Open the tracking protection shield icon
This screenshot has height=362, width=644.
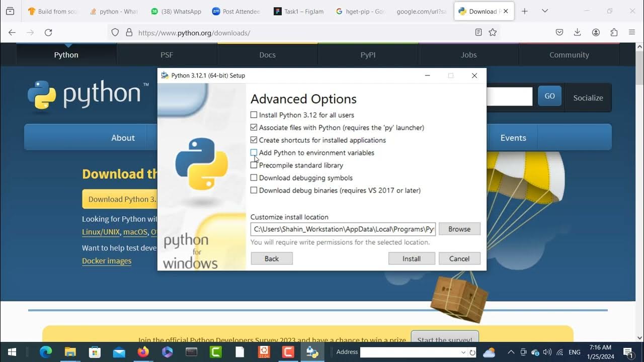point(115,32)
